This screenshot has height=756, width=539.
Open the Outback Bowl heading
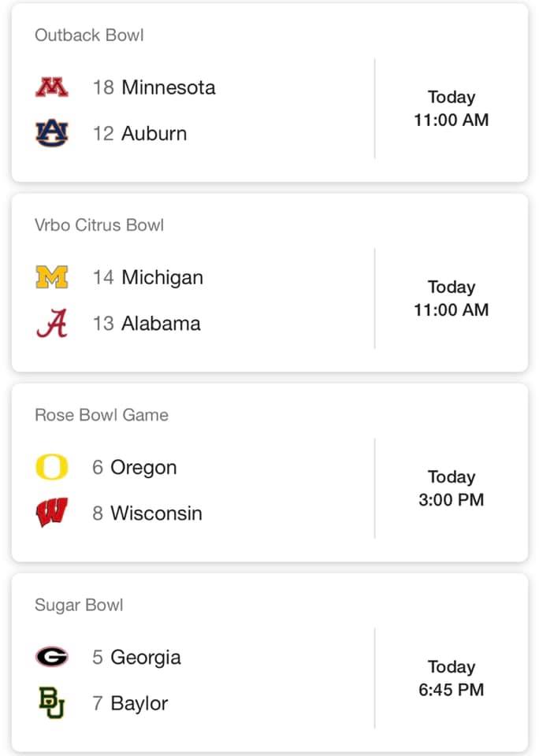coord(89,35)
